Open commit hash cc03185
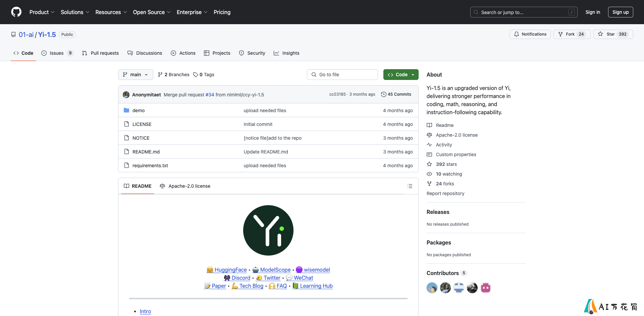The width and height of the screenshot is (644, 316). [x=337, y=94]
